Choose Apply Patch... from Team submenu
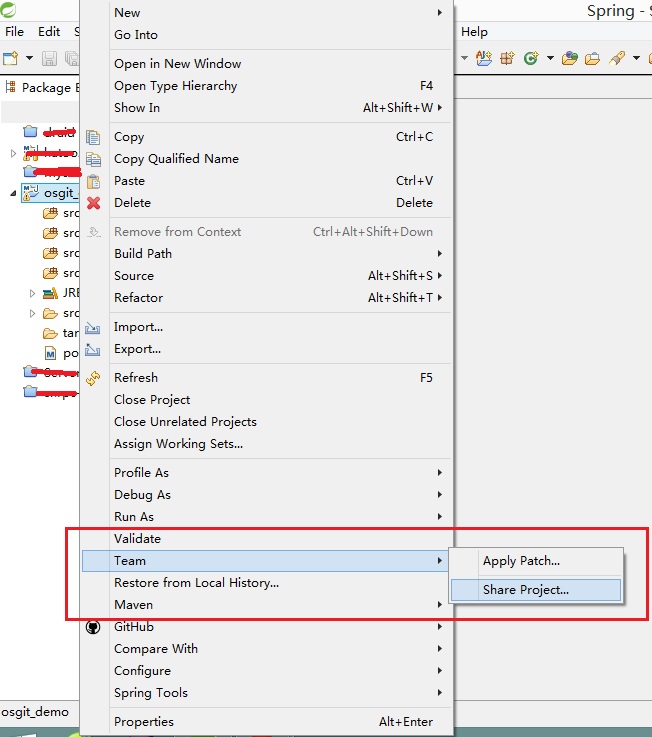Image resolution: width=652 pixels, height=737 pixels. (521, 561)
